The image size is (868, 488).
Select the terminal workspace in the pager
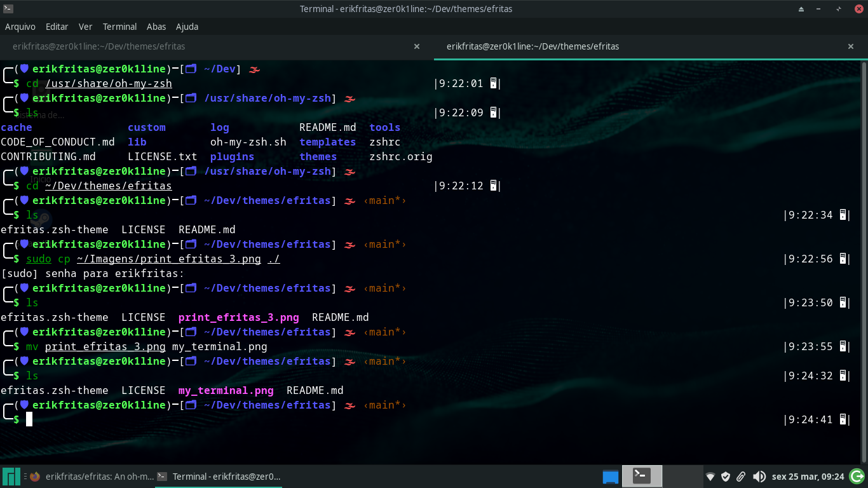click(642, 476)
